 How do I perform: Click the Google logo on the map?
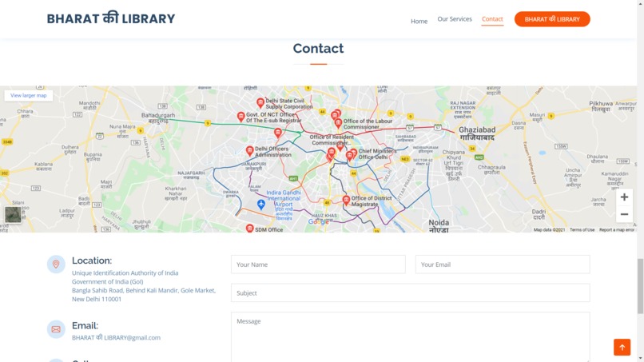(x=318, y=222)
